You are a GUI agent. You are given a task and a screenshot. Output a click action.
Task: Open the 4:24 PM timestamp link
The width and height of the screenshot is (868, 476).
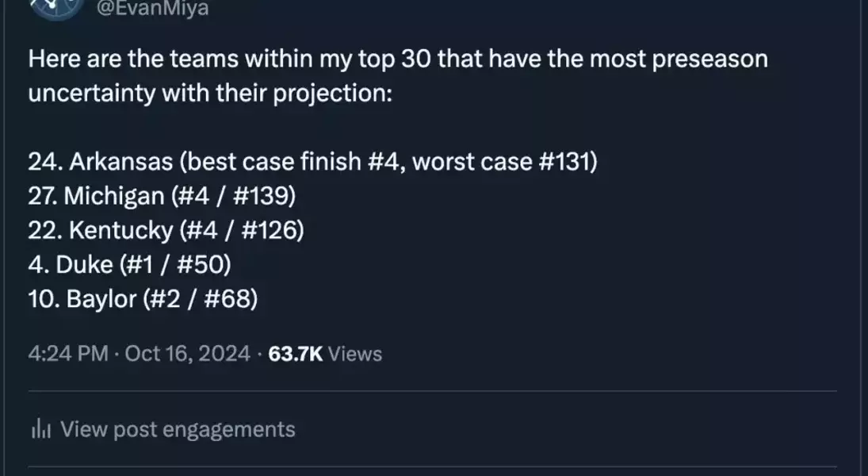point(68,354)
